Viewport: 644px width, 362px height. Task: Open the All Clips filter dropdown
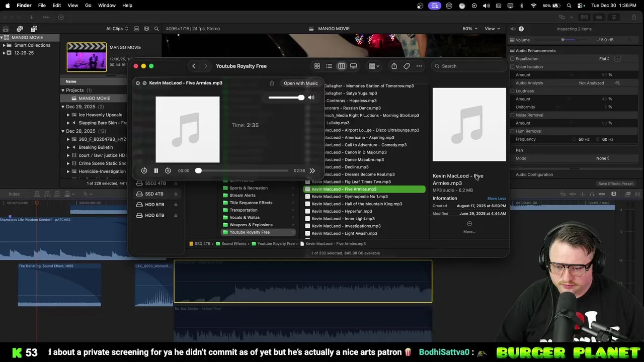117,29
